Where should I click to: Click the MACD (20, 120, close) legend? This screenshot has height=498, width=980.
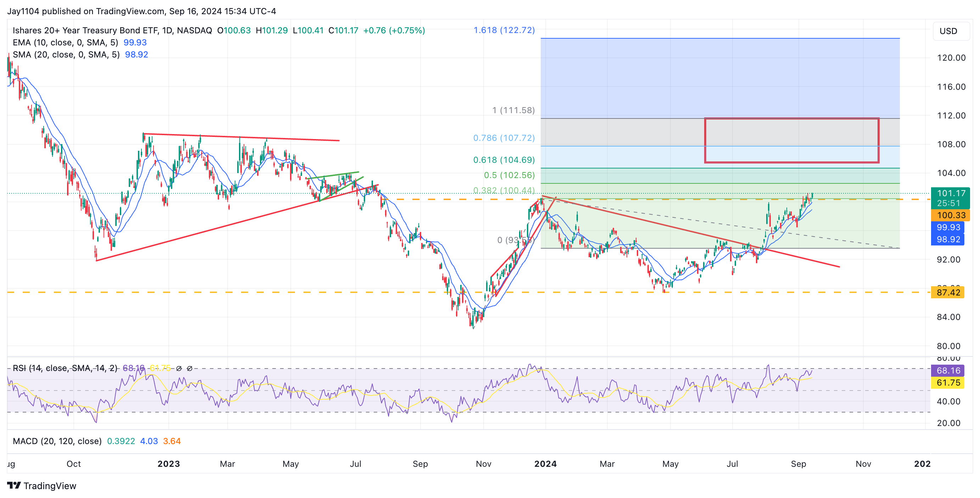click(x=57, y=441)
